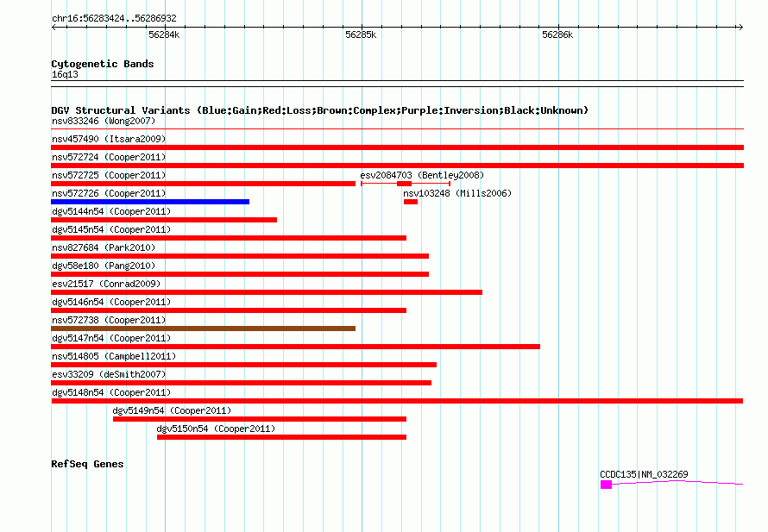The height and width of the screenshot is (532, 768).
Task: Click the red bar under dgv5146n54
Action: click(x=229, y=310)
